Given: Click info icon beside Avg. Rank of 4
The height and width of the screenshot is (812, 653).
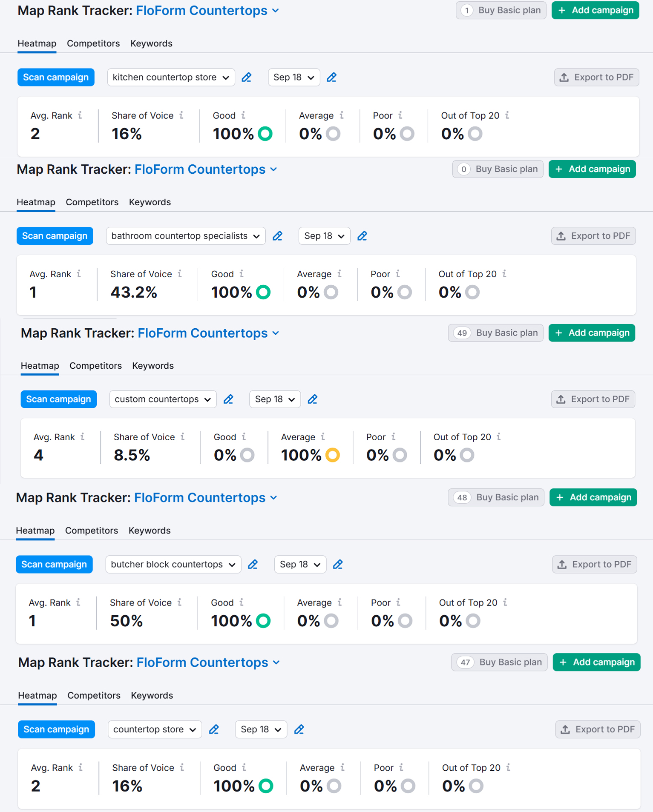Looking at the screenshot, I should (x=83, y=437).
